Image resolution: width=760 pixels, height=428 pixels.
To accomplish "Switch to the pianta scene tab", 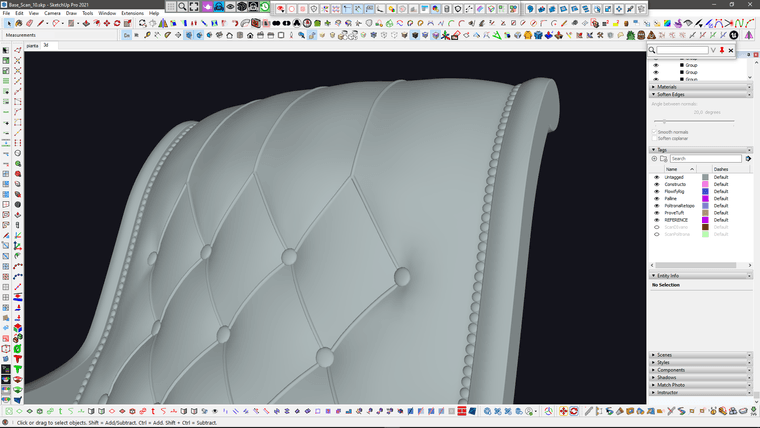I will pos(32,45).
